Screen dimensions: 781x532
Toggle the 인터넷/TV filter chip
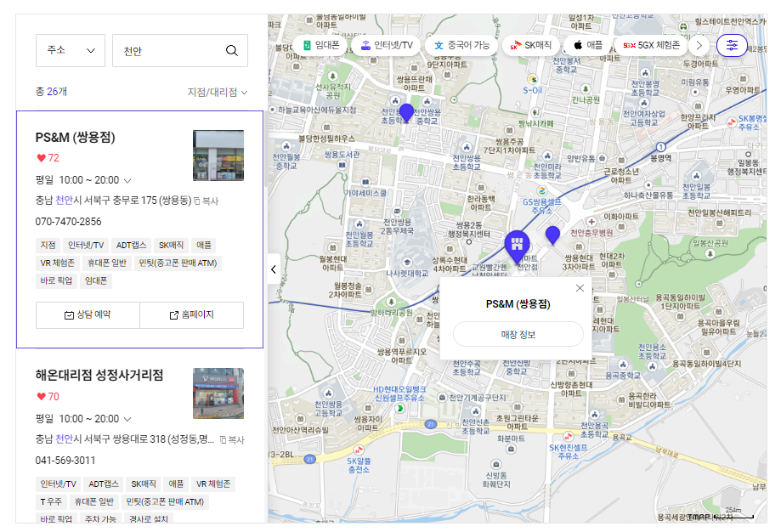coord(387,45)
